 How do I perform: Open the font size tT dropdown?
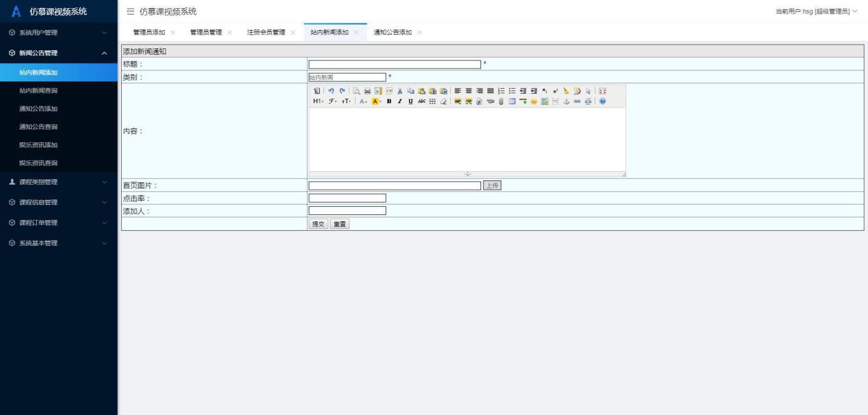(346, 101)
